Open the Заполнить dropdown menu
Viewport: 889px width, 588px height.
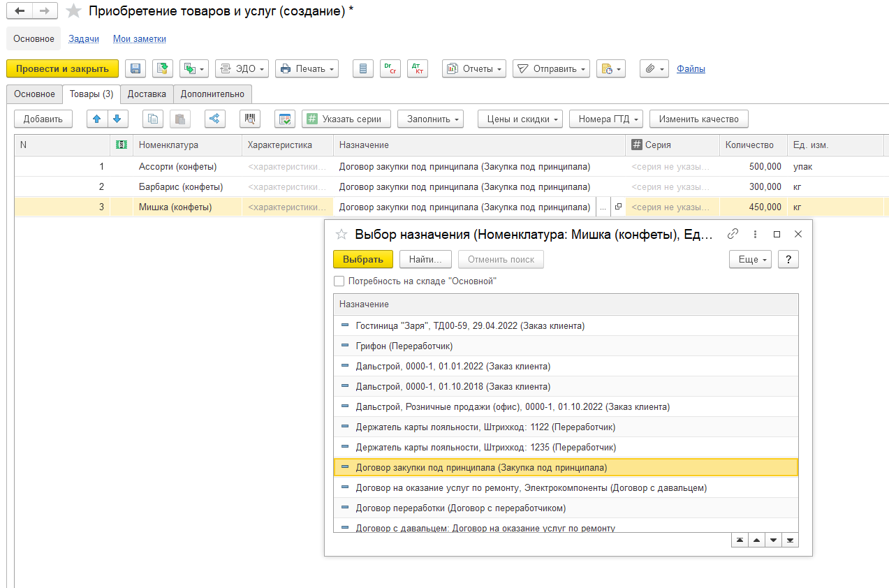coord(430,119)
